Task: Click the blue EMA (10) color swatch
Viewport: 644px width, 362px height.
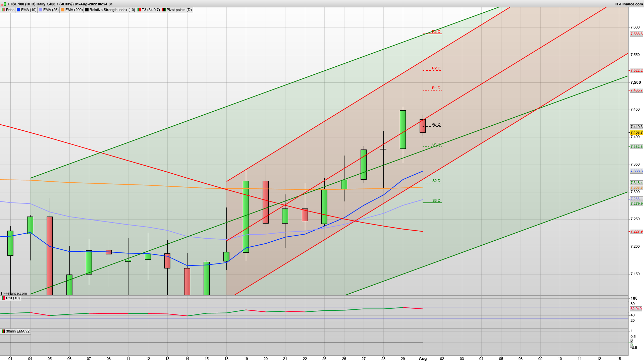Action: (x=18, y=10)
